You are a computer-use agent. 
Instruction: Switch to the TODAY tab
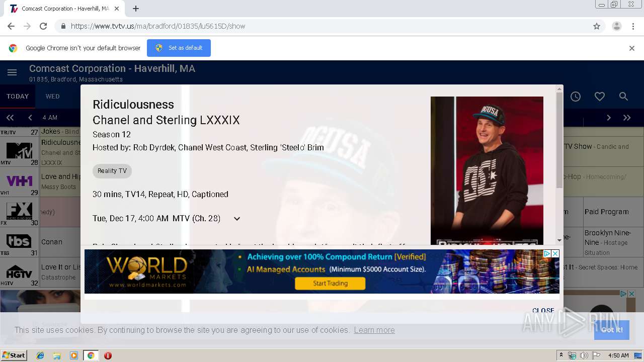(x=18, y=97)
